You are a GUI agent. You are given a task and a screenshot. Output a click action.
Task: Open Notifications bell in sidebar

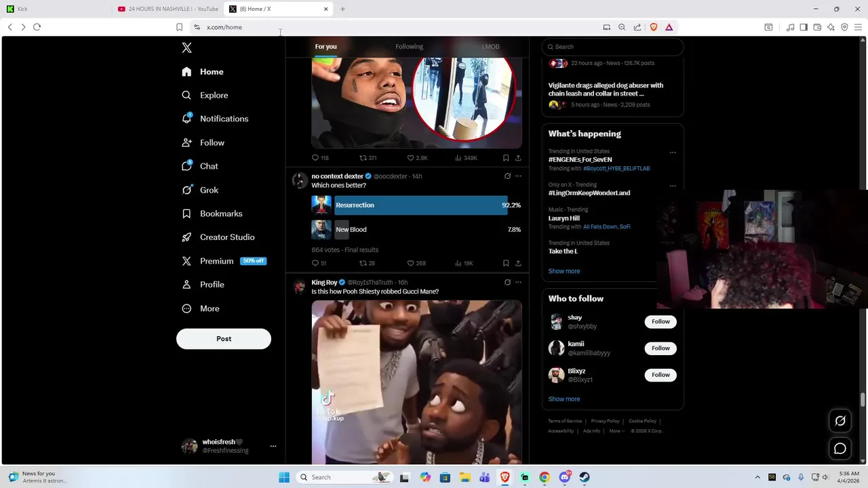[x=186, y=119]
